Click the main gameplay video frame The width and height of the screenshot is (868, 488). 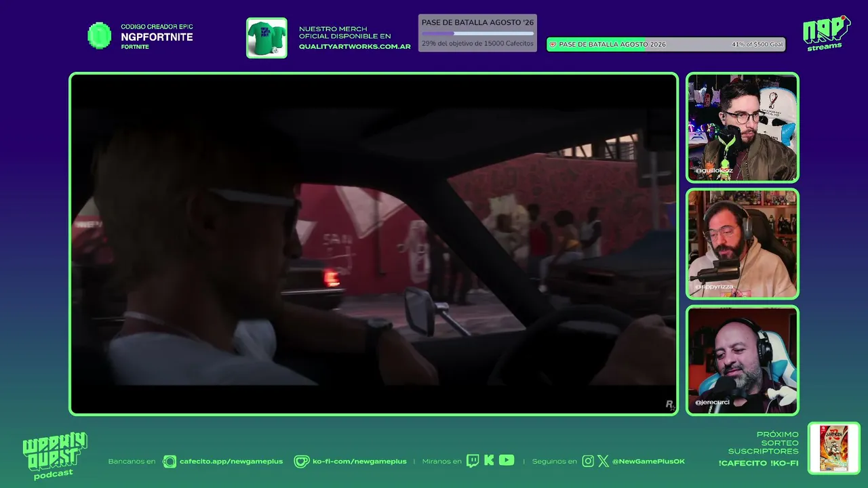click(374, 244)
